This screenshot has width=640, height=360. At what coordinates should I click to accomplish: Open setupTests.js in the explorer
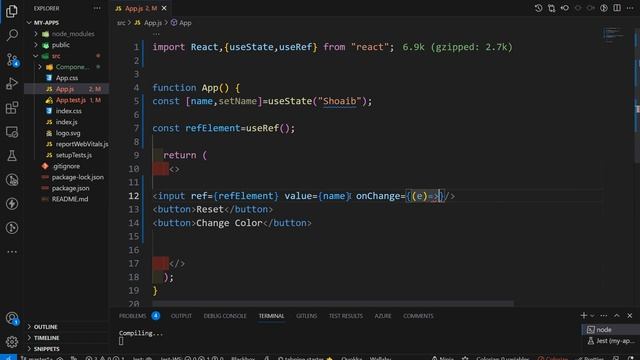(67, 155)
